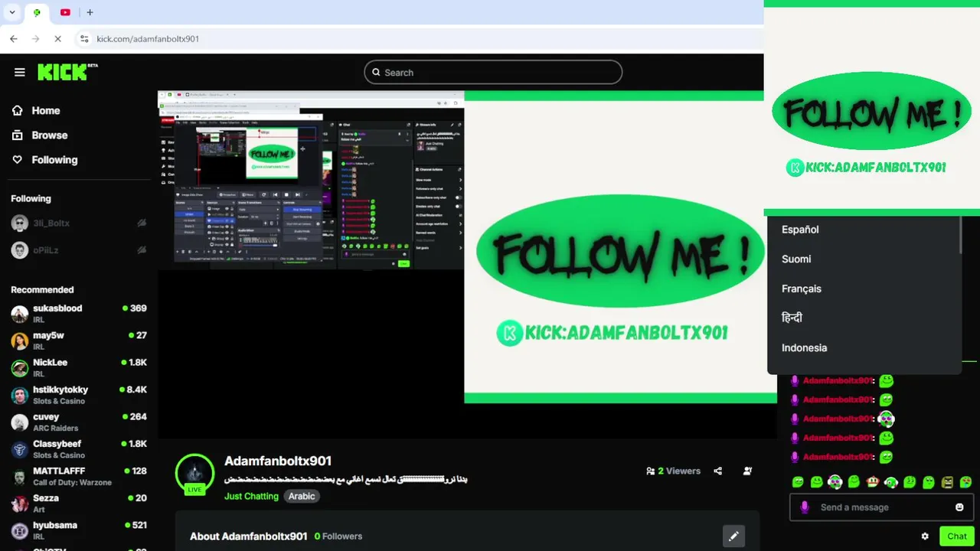Image resolution: width=980 pixels, height=551 pixels.
Task: Open a new browser tab
Action: (x=90, y=12)
